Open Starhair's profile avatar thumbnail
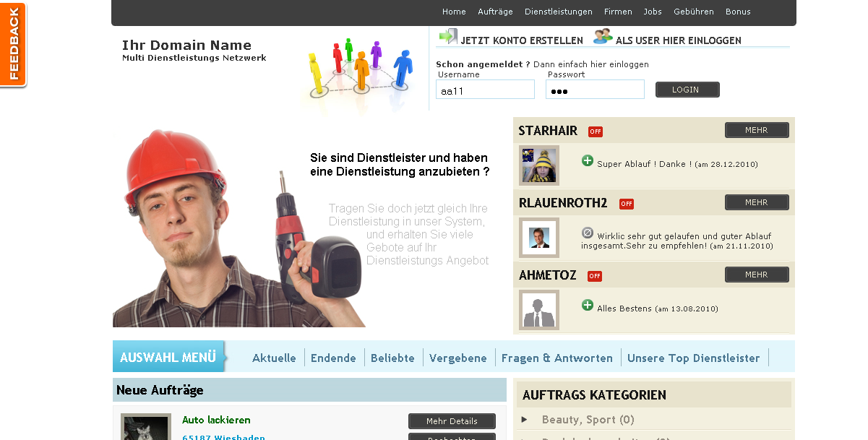 [539, 165]
